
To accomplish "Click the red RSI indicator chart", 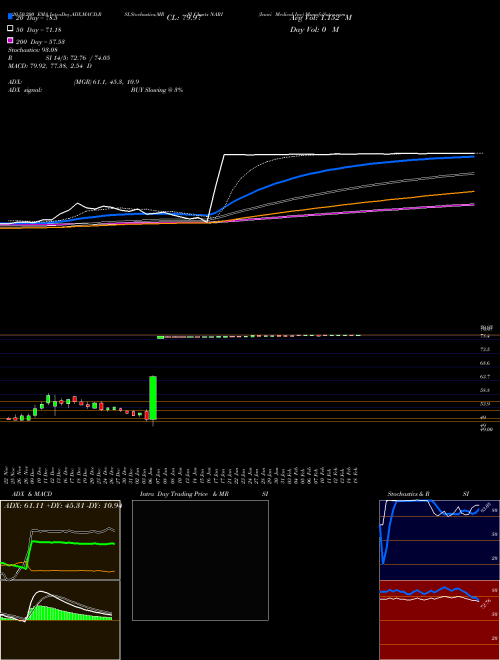I will pyautogui.click(x=439, y=620).
